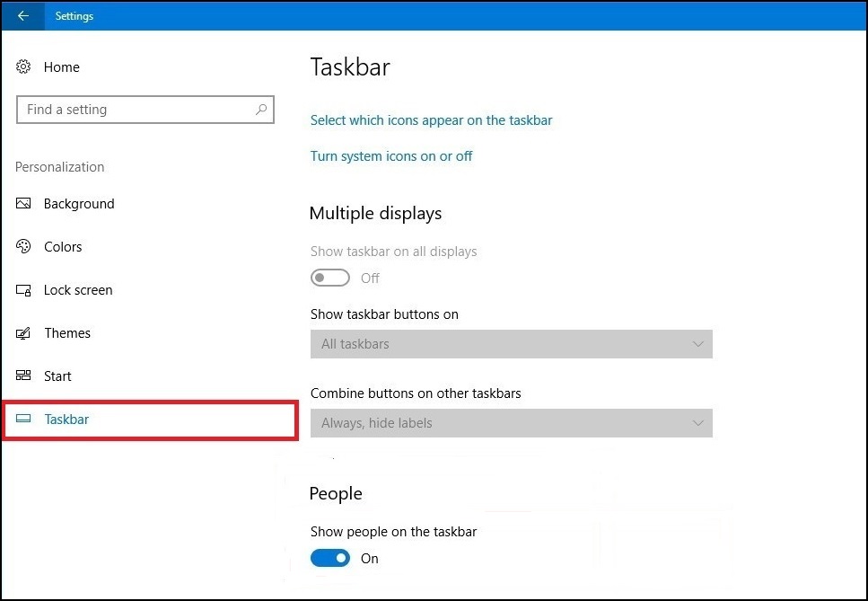Click the Show people on the taskbar label
This screenshot has width=868, height=601.
click(393, 532)
